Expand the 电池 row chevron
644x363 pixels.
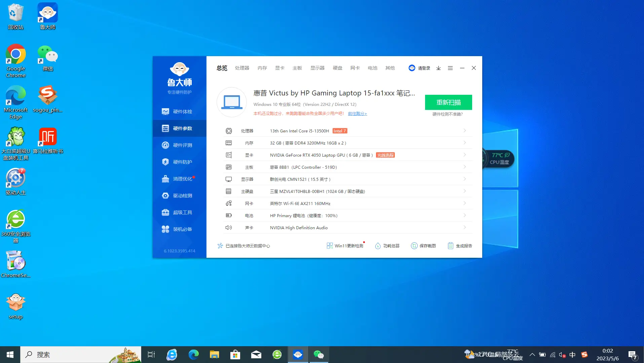pyautogui.click(x=465, y=215)
